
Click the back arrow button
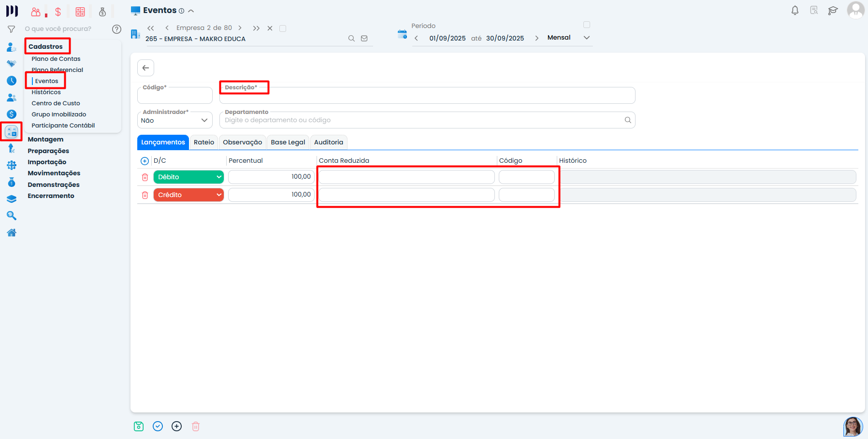[x=145, y=68]
